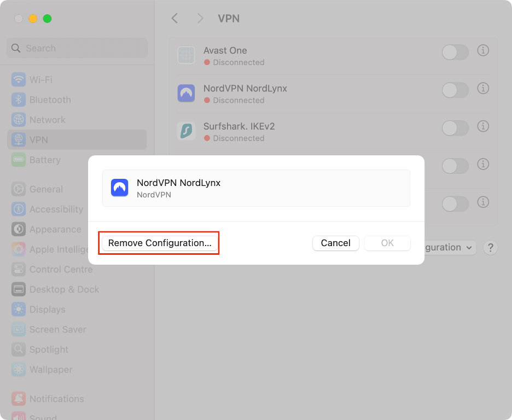The width and height of the screenshot is (512, 420).
Task: Select the Screen Saver icon
Action: click(x=18, y=329)
